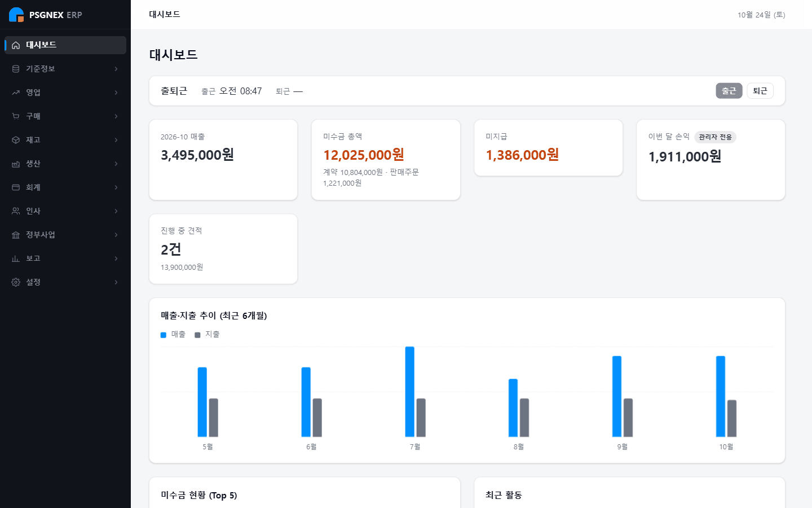Open the 인사 menu label
The height and width of the screenshot is (508, 812).
(33, 211)
